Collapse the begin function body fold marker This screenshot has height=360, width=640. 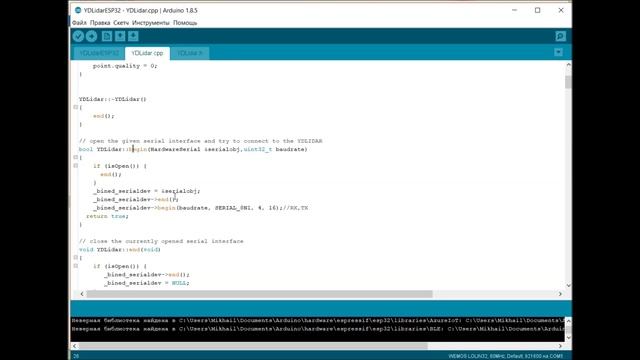[76, 158]
